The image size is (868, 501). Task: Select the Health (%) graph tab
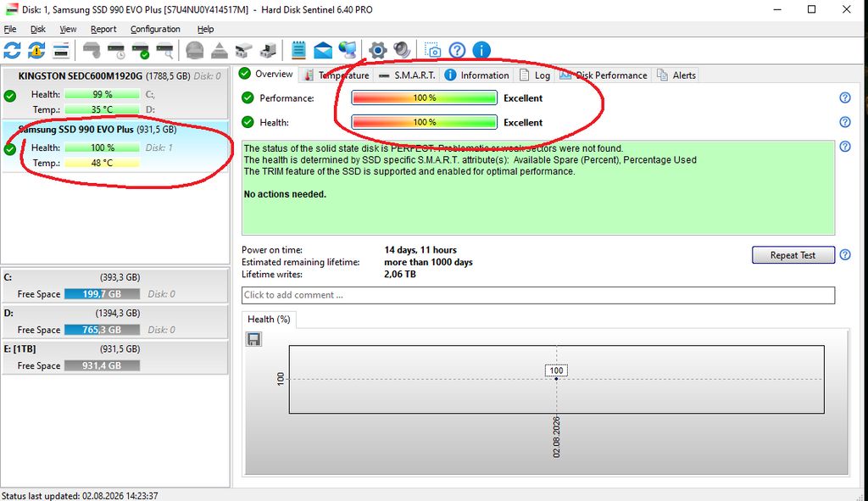pyautogui.click(x=269, y=320)
